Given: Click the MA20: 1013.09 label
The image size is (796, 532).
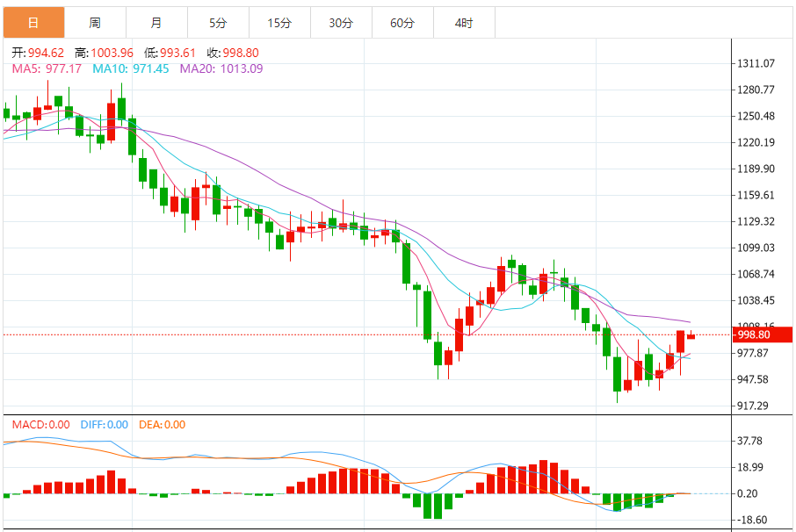Looking at the screenshot, I should pos(221,68).
